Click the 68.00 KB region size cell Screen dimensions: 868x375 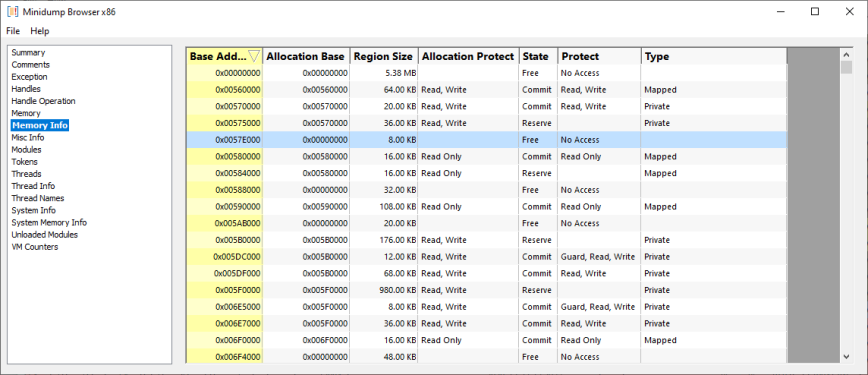tap(384, 273)
